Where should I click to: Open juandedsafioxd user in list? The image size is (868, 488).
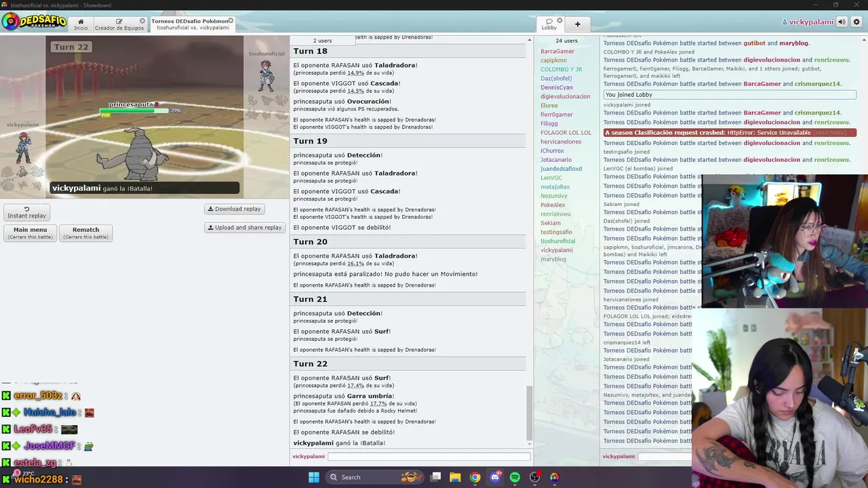coord(561,169)
